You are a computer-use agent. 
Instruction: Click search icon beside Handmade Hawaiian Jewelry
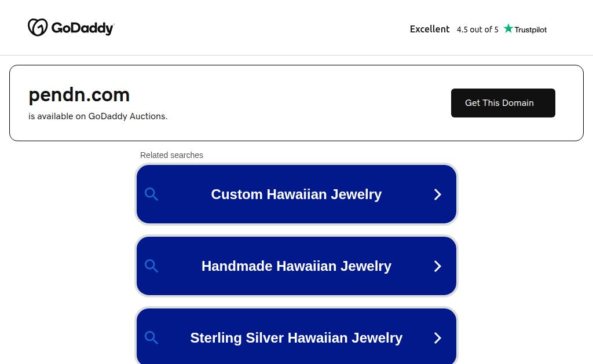coord(151,266)
